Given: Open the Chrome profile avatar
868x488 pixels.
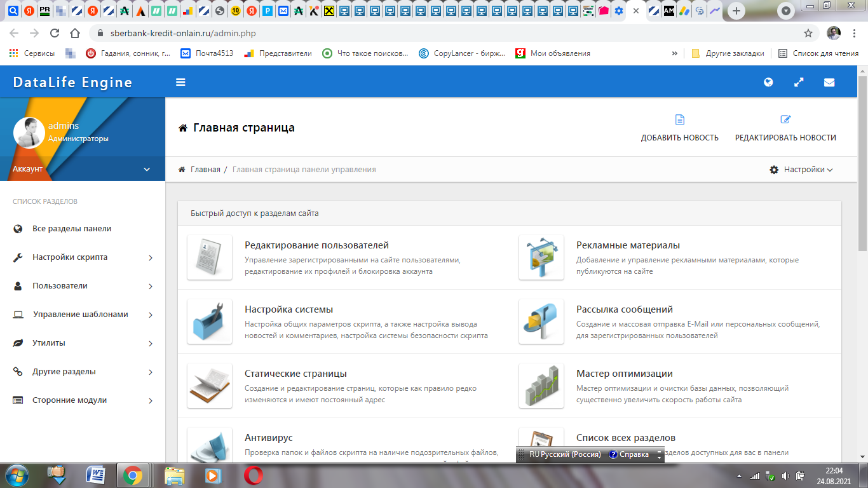Looking at the screenshot, I should (x=834, y=33).
